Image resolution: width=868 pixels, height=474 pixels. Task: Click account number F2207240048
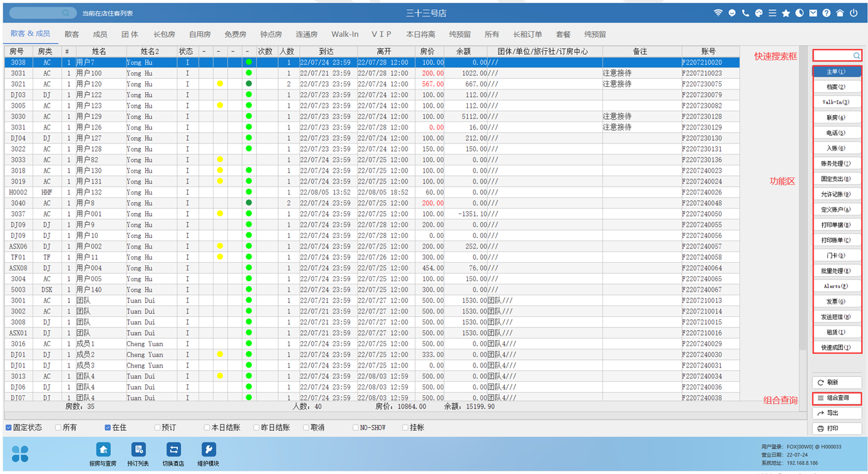(x=702, y=203)
